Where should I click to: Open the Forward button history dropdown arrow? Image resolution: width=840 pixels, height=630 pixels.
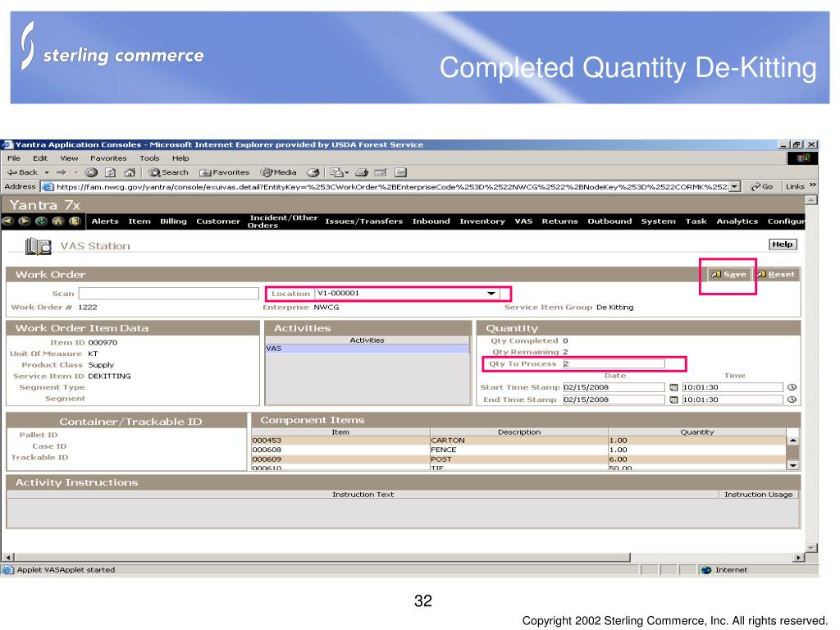[76, 172]
